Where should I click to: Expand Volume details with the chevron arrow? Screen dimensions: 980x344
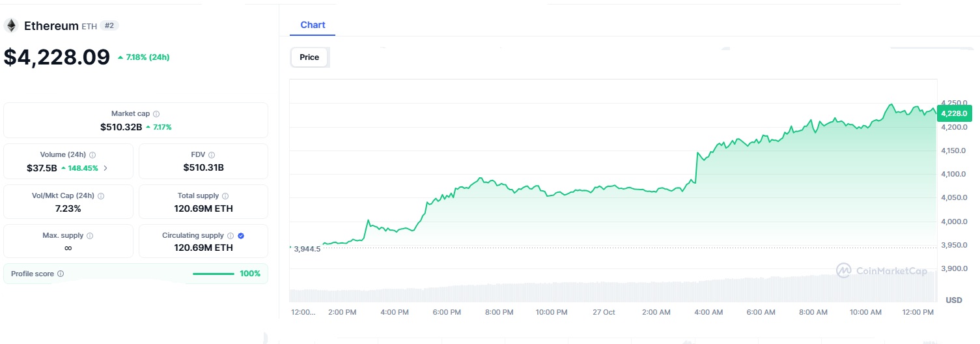106,168
